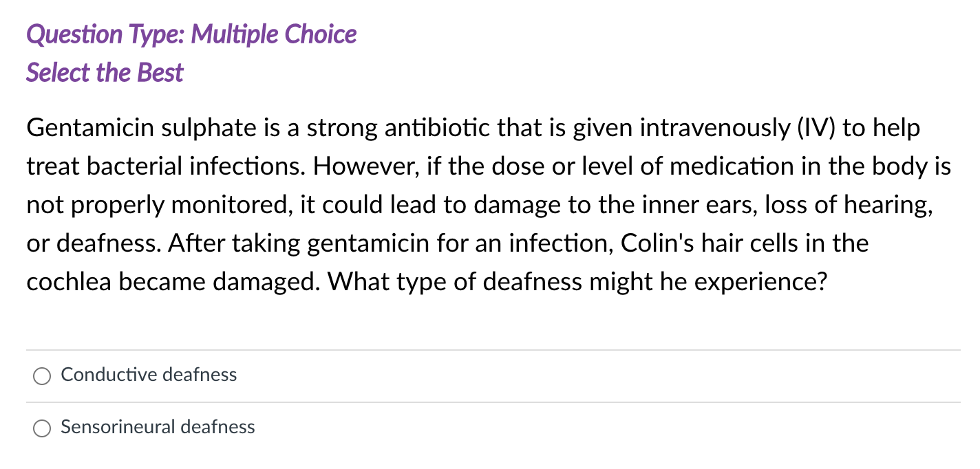Viewport: 980px width, 469px height.
Task: Click the Question Type: Multiple Choice heading
Action: coord(191,34)
